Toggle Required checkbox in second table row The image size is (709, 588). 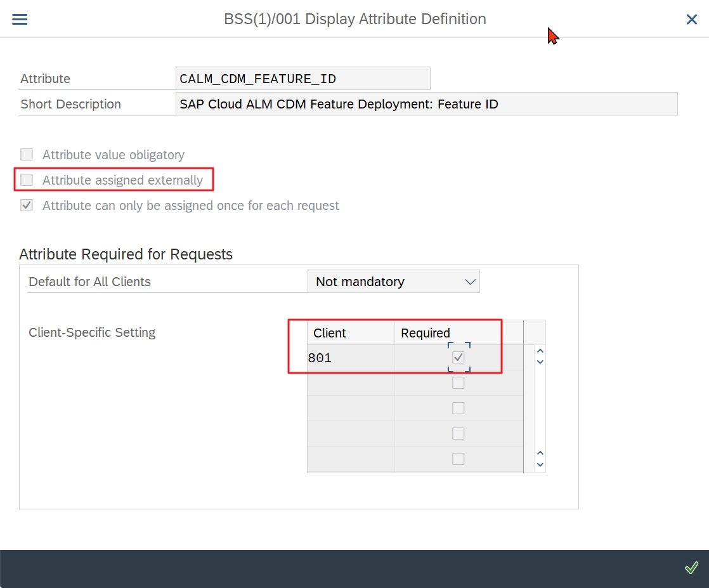coord(459,383)
